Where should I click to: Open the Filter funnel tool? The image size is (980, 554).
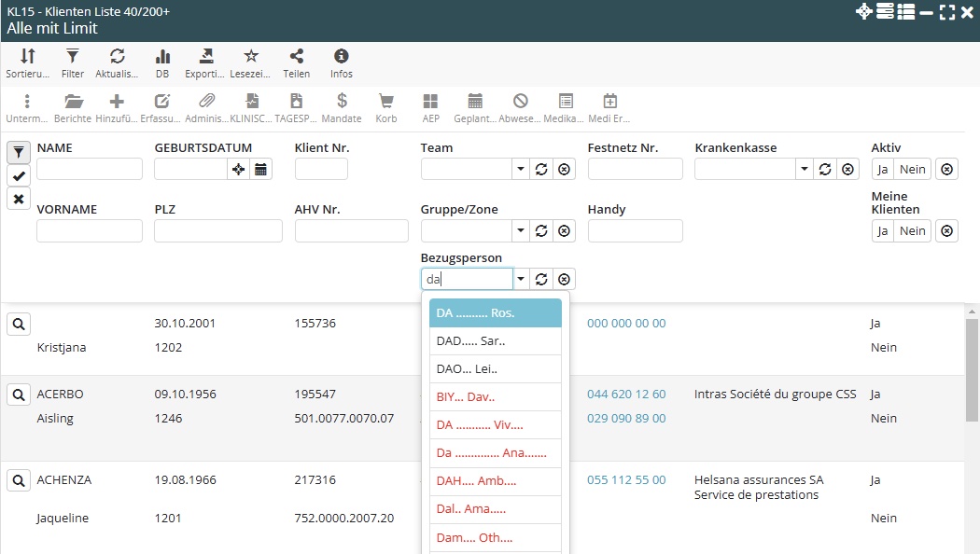pos(72,57)
